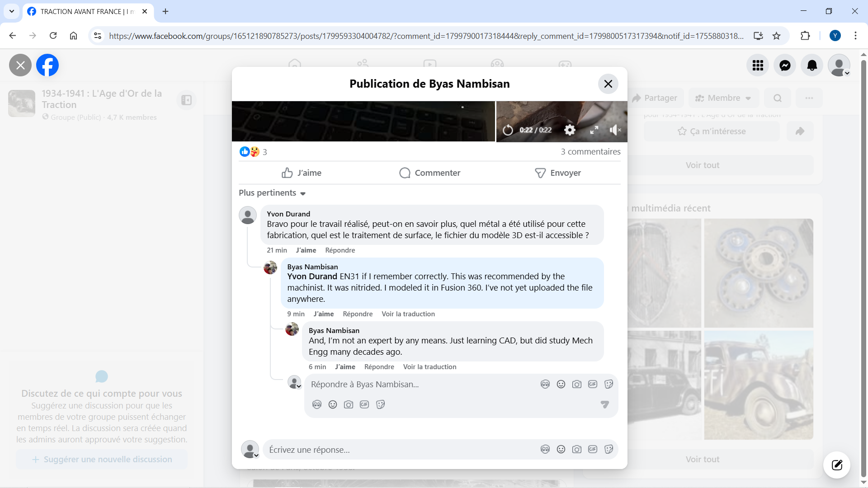This screenshot has height=488, width=868.
Task: Toggle J'aime on the publication
Action: tap(301, 173)
